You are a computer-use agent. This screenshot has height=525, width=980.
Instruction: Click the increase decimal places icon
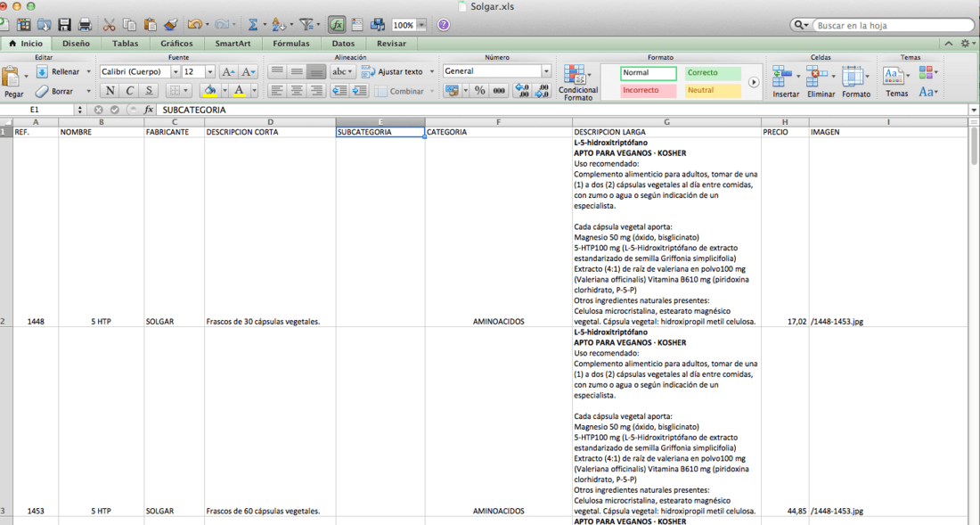tap(522, 91)
